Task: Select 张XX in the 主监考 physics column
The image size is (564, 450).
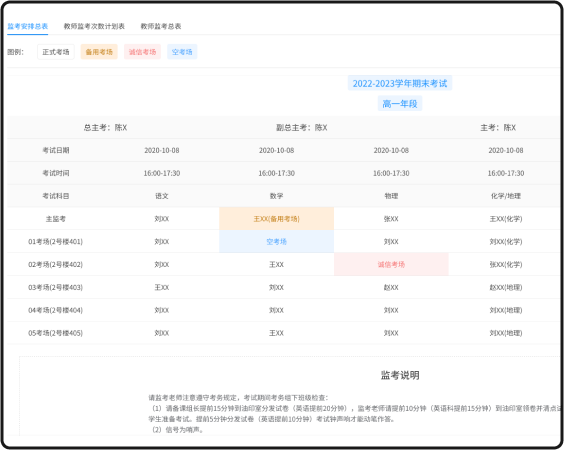Action: tap(391, 219)
